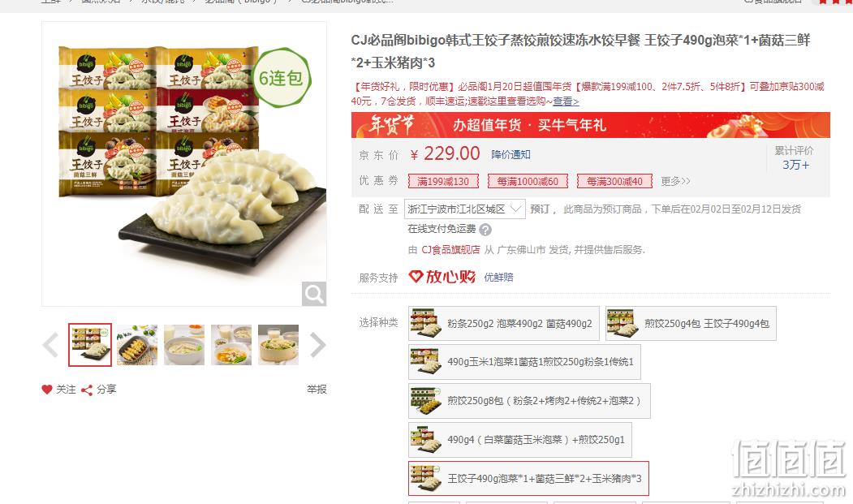Click the 放心购 heart badge
Screen dimensions: 853x504
(x=442, y=277)
